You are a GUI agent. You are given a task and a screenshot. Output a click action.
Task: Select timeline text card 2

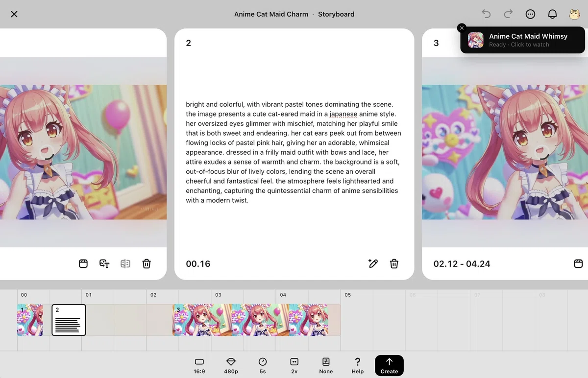click(69, 320)
